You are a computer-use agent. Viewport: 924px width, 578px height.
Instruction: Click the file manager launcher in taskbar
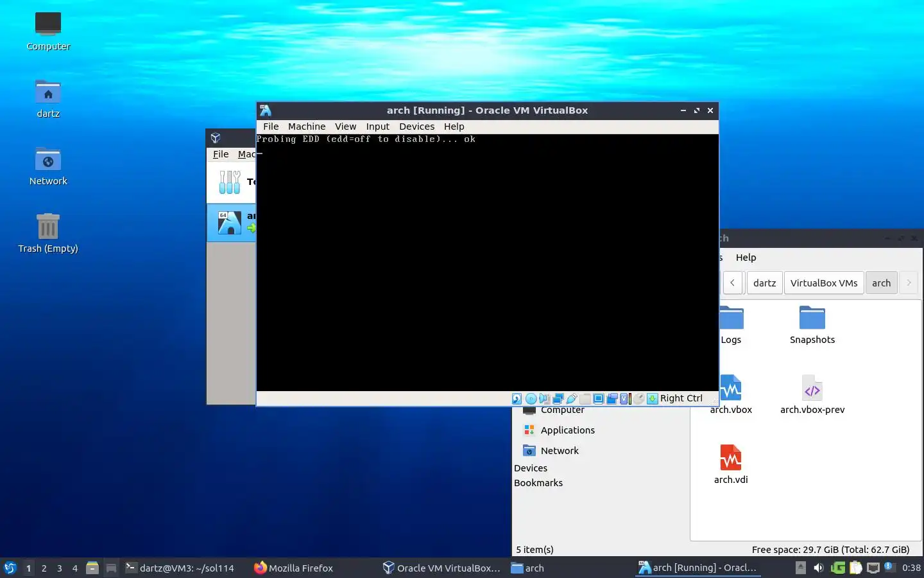pos(92,568)
